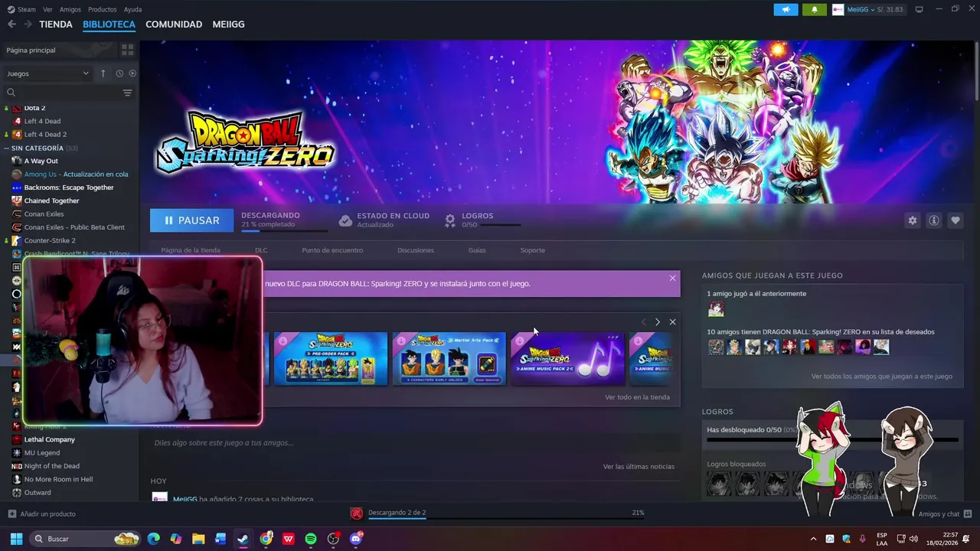
Task: Switch to Big Picture mode icon
Action: (x=920, y=9)
